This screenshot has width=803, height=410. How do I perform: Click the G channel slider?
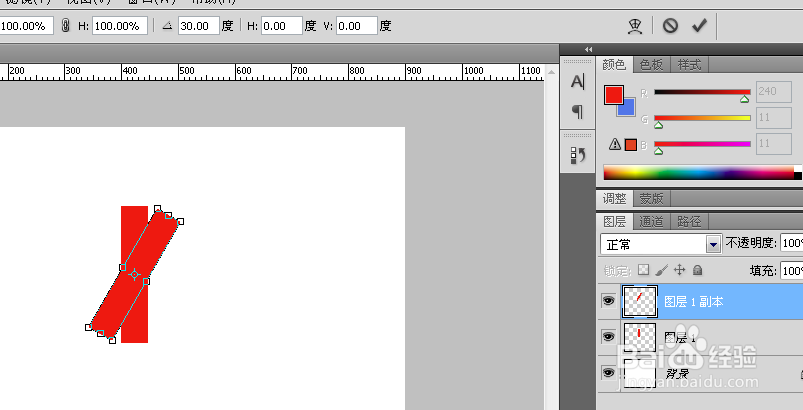point(702,118)
